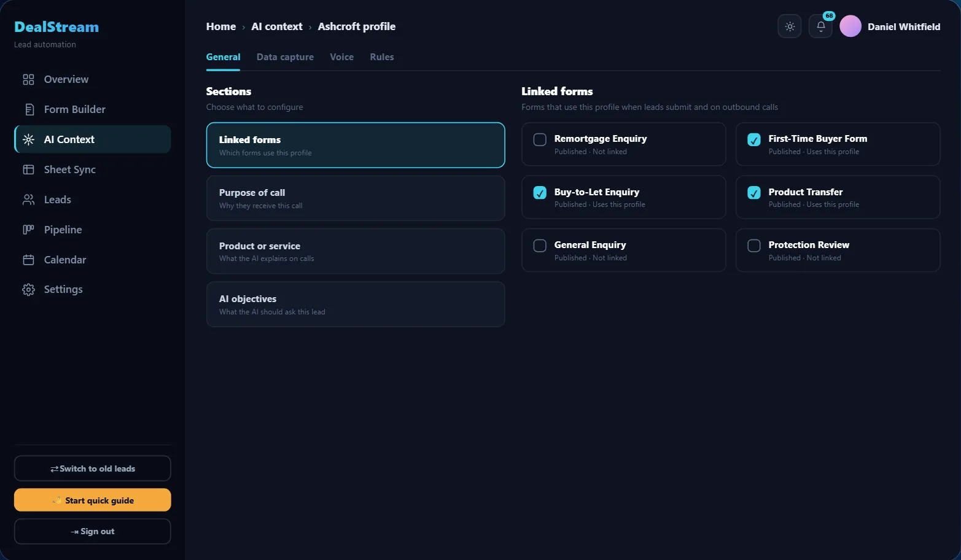Click the Leads people icon
The height and width of the screenshot is (560, 961).
coord(28,200)
